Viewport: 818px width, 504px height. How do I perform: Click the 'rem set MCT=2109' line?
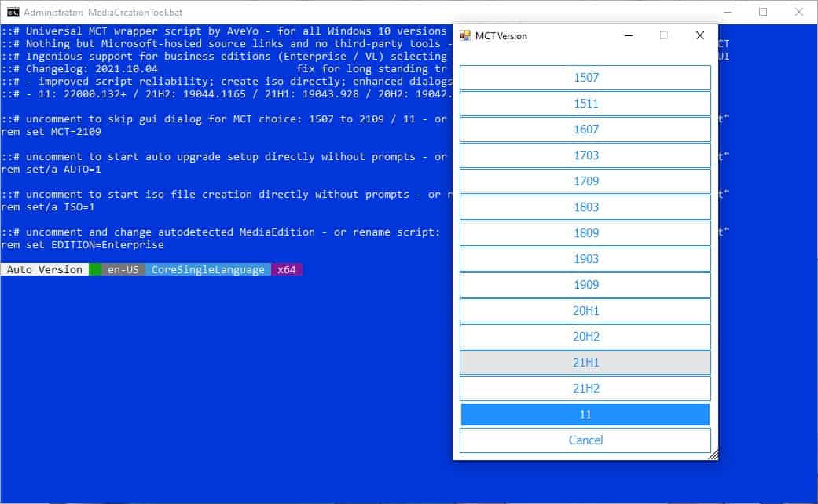coord(51,132)
